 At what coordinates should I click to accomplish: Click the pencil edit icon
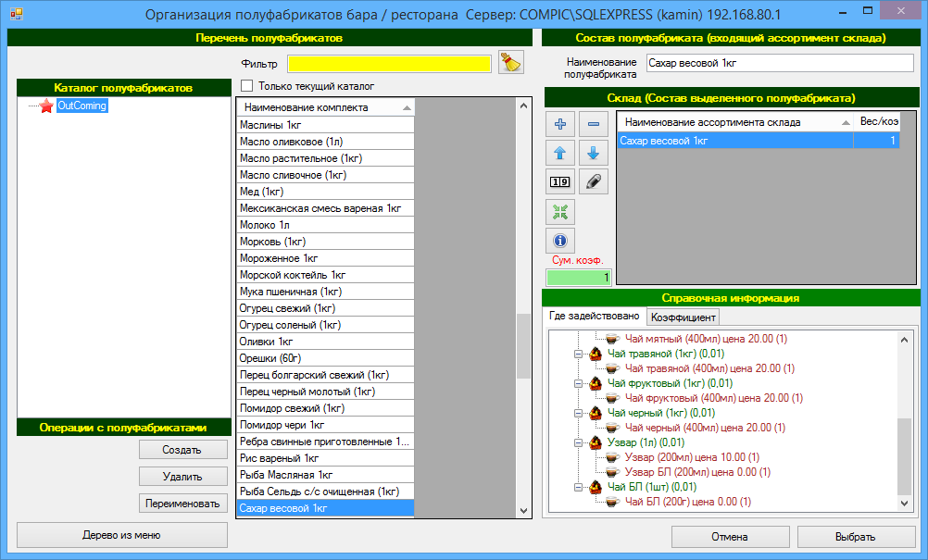[x=593, y=181]
